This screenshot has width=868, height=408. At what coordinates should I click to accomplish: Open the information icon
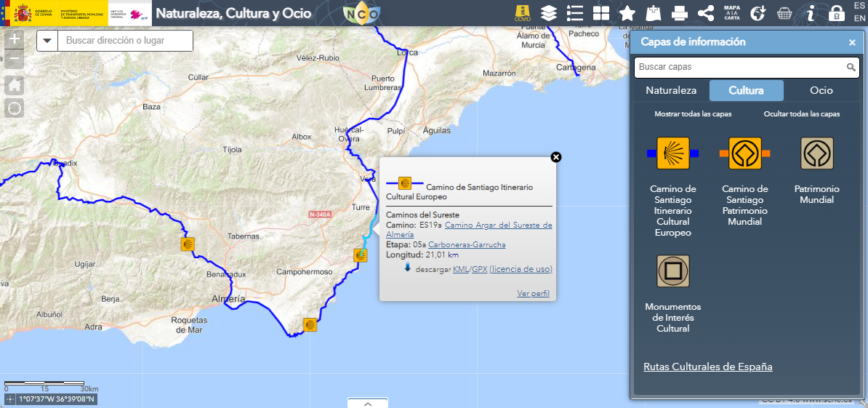click(x=811, y=13)
